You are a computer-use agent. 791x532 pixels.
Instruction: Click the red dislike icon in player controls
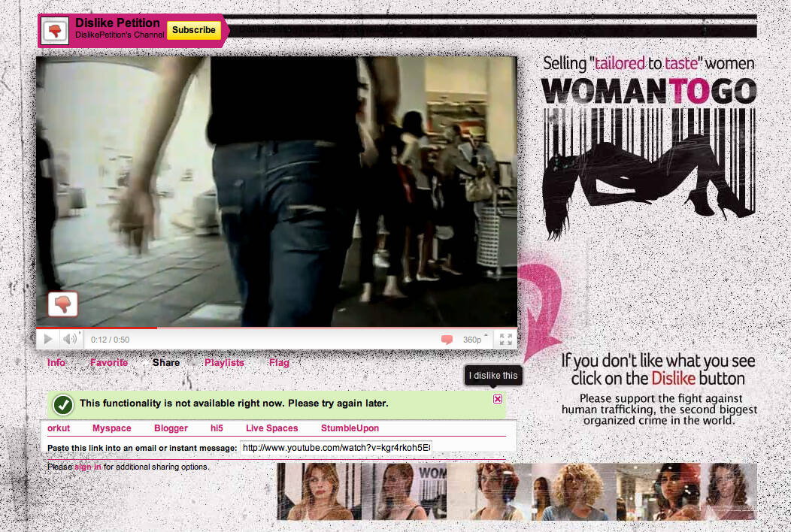pyautogui.click(x=447, y=340)
